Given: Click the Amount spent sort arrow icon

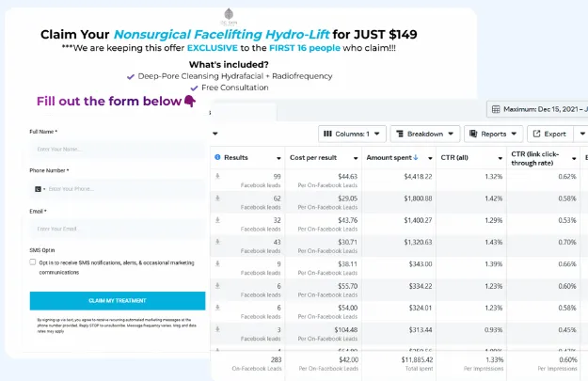Looking at the screenshot, I should coord(416,157).
